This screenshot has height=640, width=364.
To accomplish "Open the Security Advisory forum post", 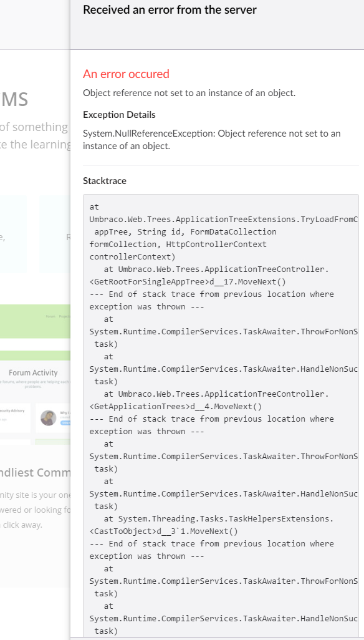I will (x=12, y=410).
